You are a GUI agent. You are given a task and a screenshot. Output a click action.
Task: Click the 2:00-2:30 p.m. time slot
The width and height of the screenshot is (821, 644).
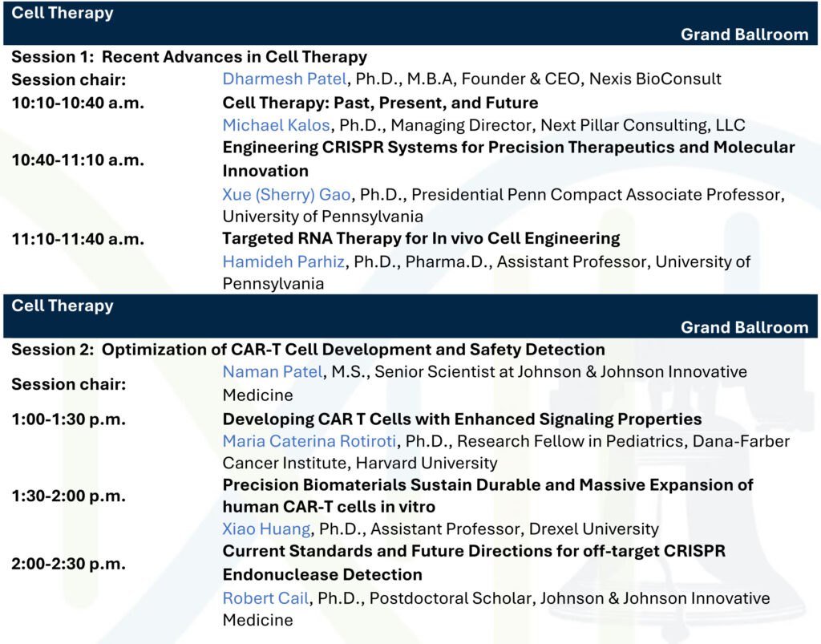coord(68,564)
